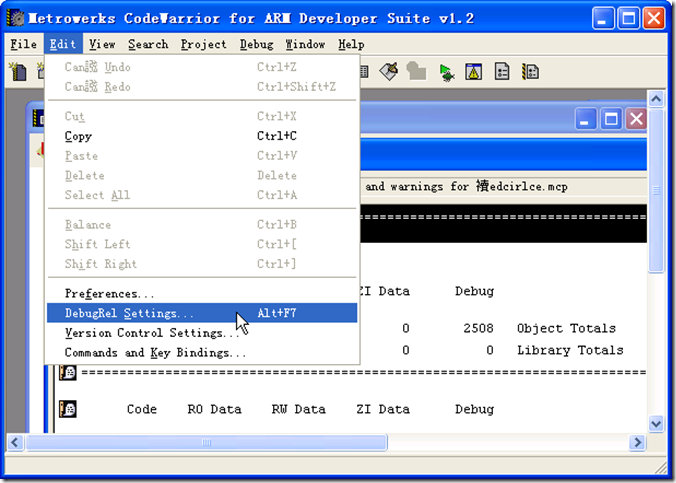This screenshot has width=676, height=483.
Task: Minimize the inner Errors & Warnings window
Action: [585, 119]
